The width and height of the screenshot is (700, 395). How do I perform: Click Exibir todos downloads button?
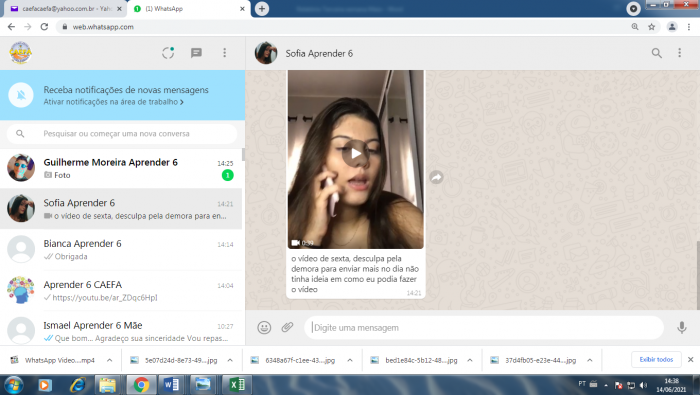click(x=656, y=359)
